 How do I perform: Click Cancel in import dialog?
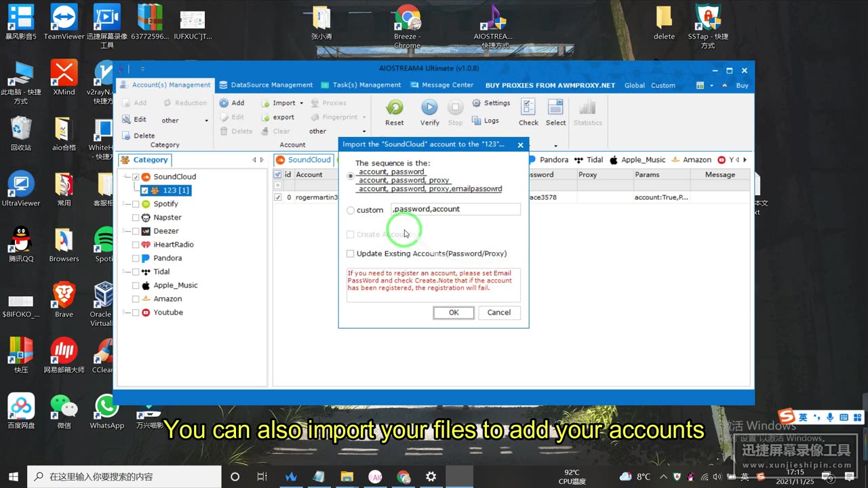coord(499,312)
